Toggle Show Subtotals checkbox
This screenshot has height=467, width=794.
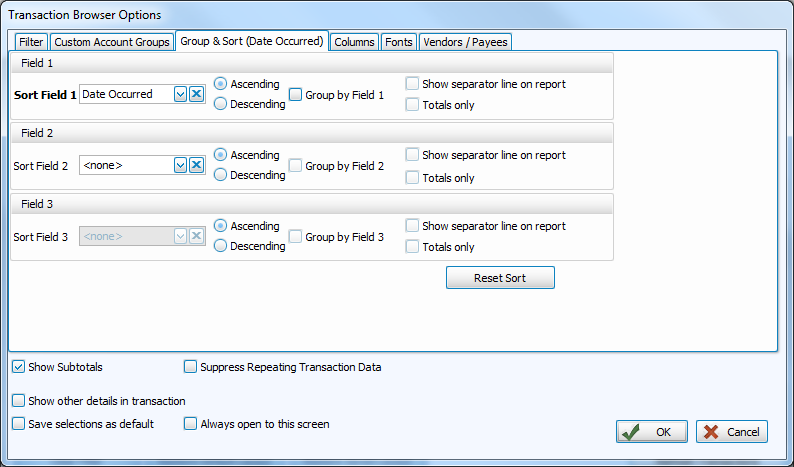(19, 367)
